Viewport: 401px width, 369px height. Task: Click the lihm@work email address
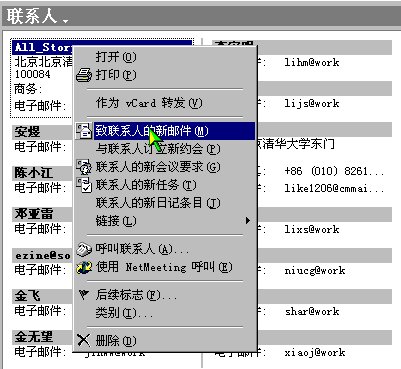[312, 62]
